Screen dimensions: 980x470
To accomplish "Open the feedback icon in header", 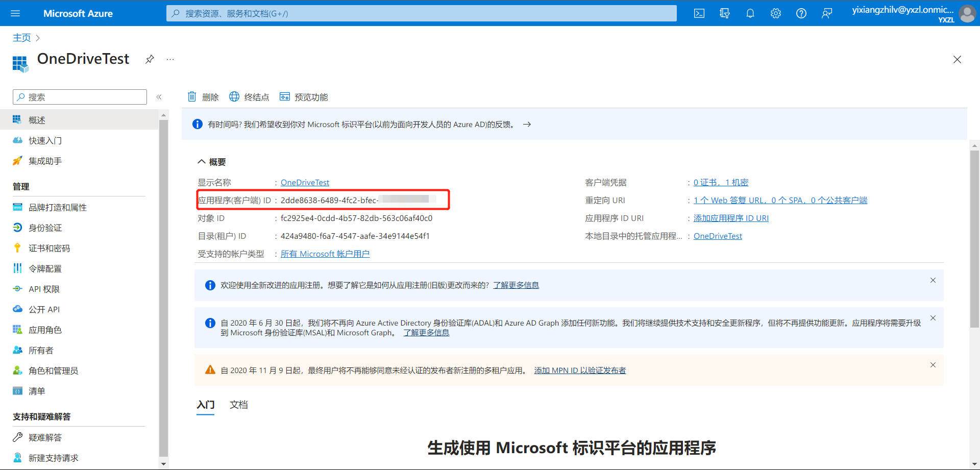I will 827,13.
